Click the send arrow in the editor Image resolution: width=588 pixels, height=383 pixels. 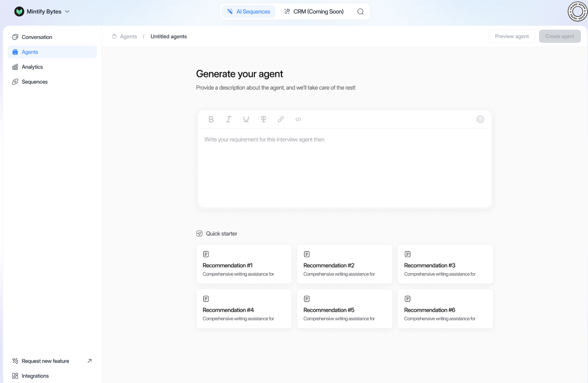coord(480,119)
